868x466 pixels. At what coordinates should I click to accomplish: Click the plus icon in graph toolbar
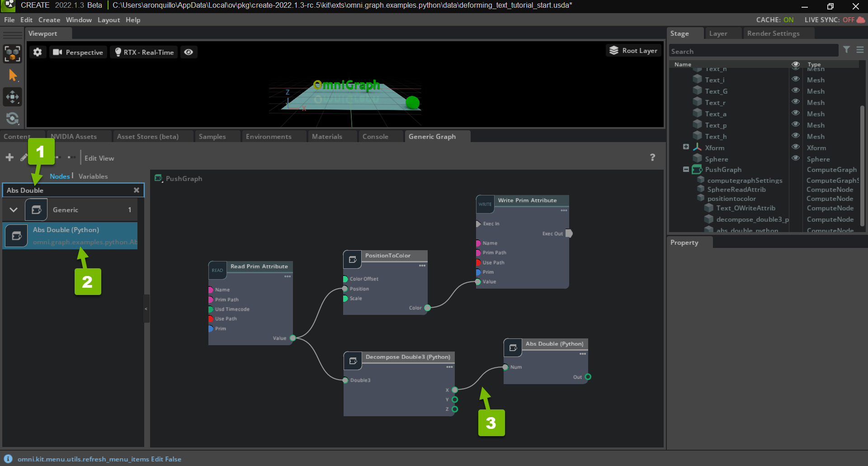tap(9, 157)
